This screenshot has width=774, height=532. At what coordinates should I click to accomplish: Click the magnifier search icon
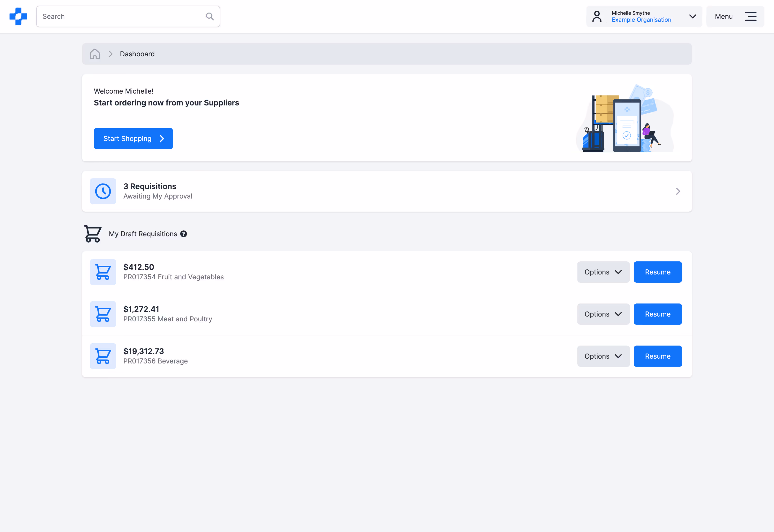tap(210, 16)
